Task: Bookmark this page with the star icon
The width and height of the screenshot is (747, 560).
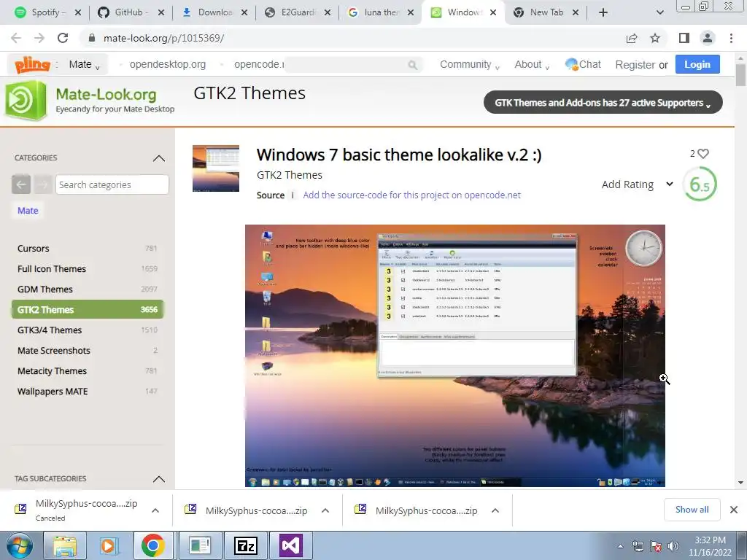Action: click(655, 38)
